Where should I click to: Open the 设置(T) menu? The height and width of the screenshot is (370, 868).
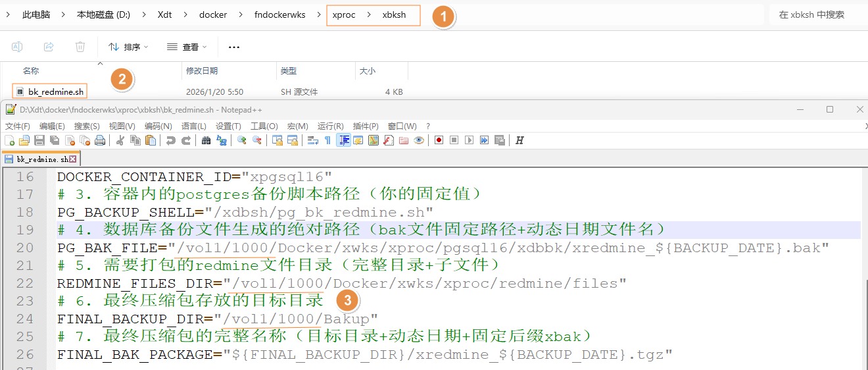coord(228,126)
